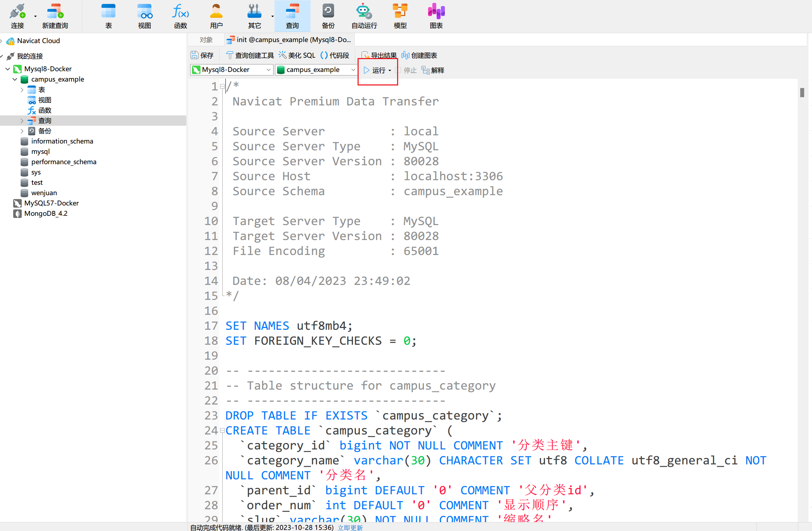Screen dimensions: 812x531
Task: Open the Charts (图表) toolbar icon
Action: [x=436, y=16]
